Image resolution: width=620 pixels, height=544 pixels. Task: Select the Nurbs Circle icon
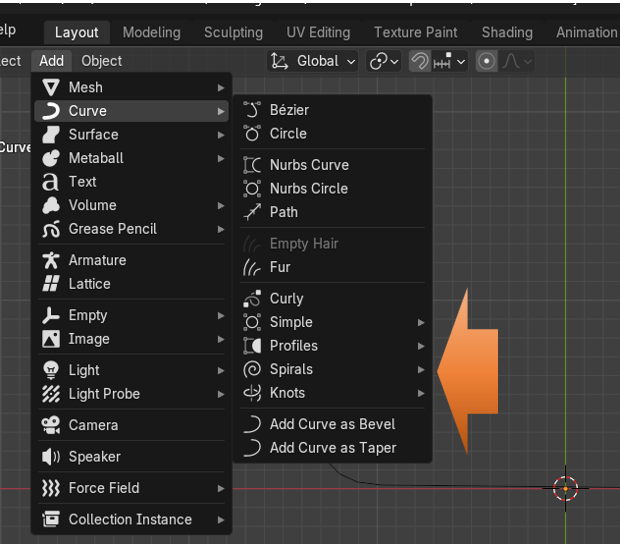252,188
